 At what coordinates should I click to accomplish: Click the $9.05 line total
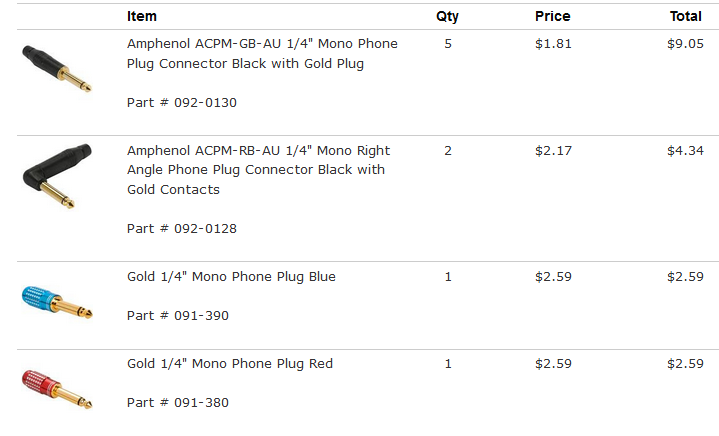pyautogui.click(x=686, y=44)
